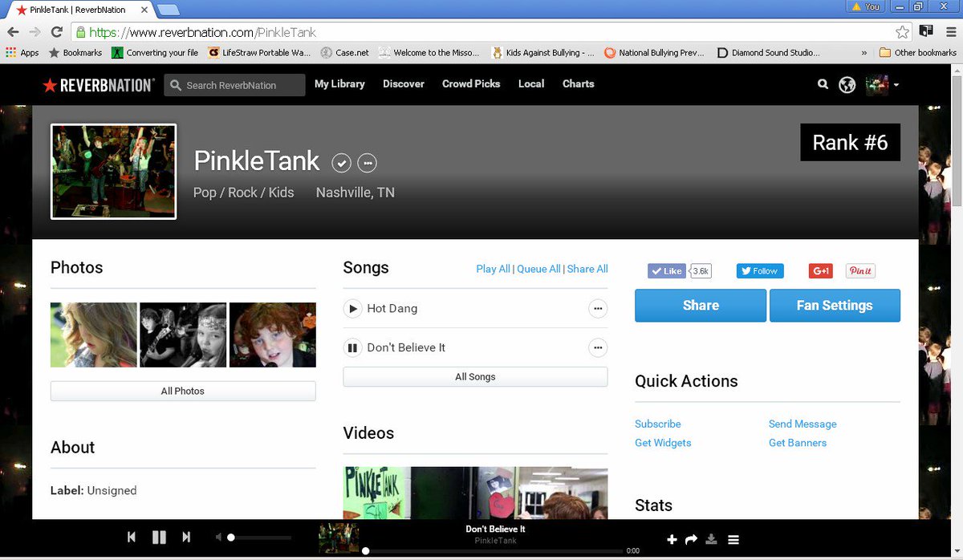Bookmark page with star icon
This screenshot has width=963, height=560.
coord(903,32)
